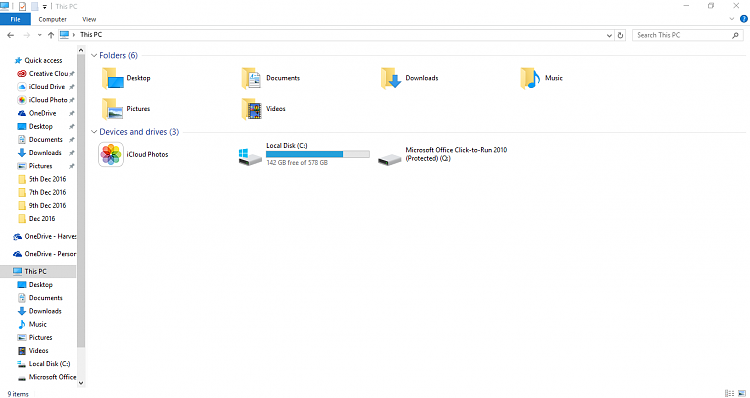Switch to Large icons view in status bar
The height and width of the screenshot is (398, 750).
coord(742,393)
